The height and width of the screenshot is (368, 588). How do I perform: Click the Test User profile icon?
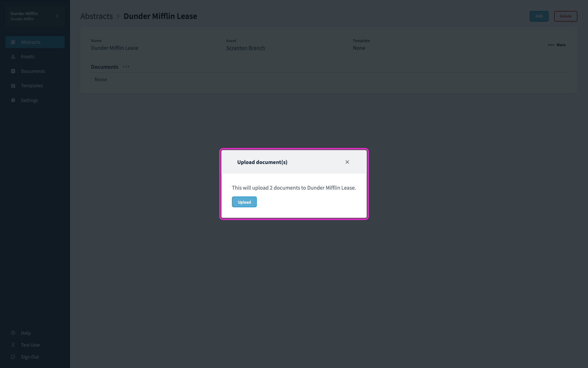coord(13,345)
